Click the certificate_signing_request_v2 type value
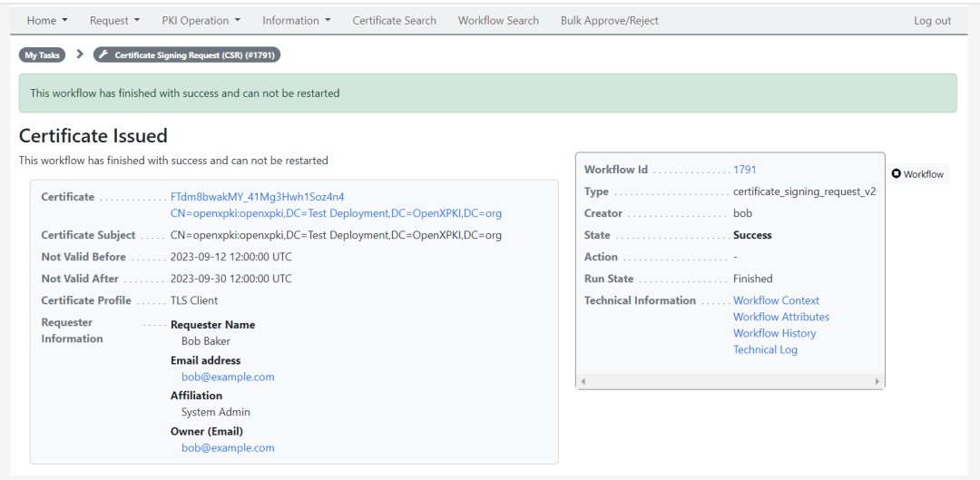This screenshot has height=480, width=980. pos(804,191)
